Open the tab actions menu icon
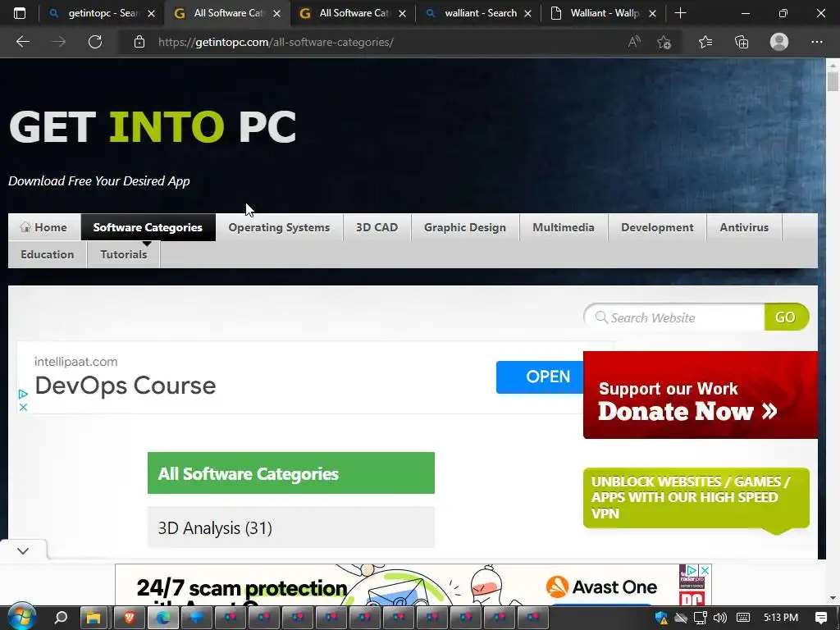This screenshot has height=630, width=840. tap(20, 13)
